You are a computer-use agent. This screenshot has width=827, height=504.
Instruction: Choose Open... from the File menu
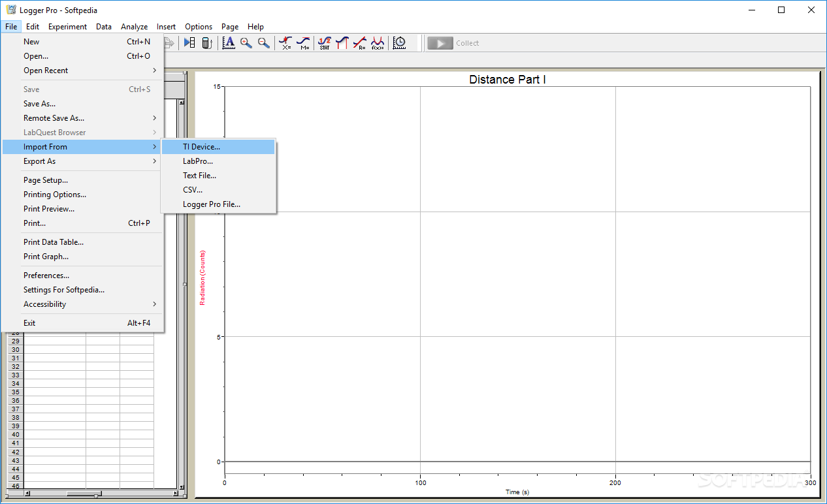[82, 56]
